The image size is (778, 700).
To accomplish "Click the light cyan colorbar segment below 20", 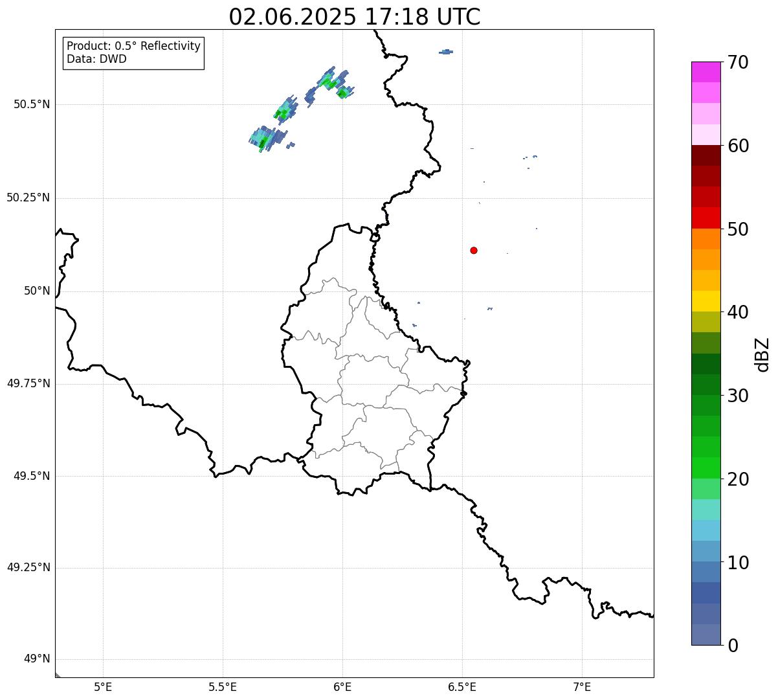I will (706, 510).
